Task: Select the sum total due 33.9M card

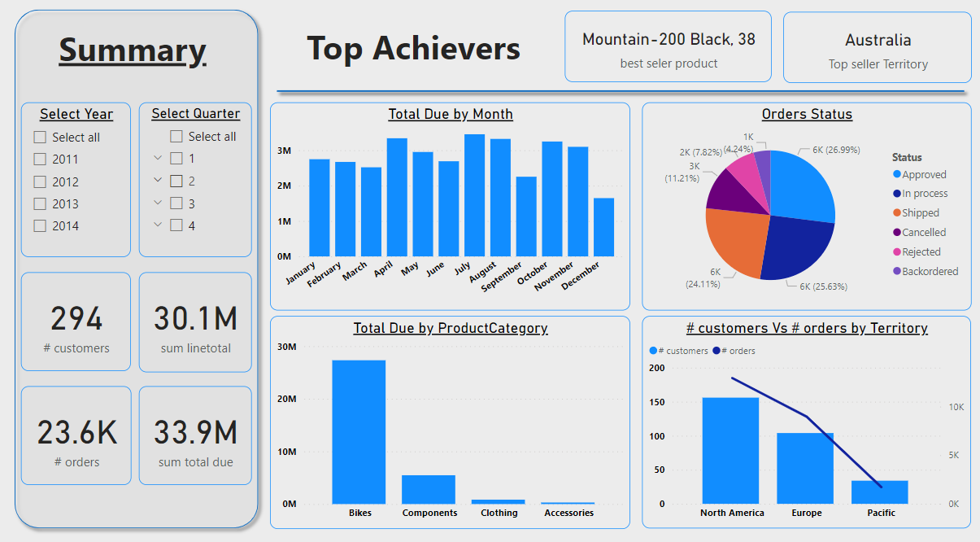Action: [195, 435]
